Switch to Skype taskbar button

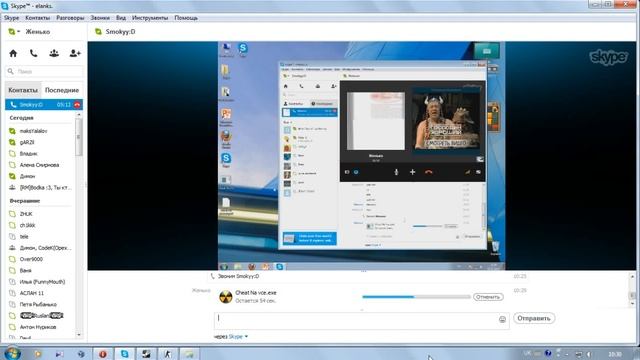coord(124,354)
